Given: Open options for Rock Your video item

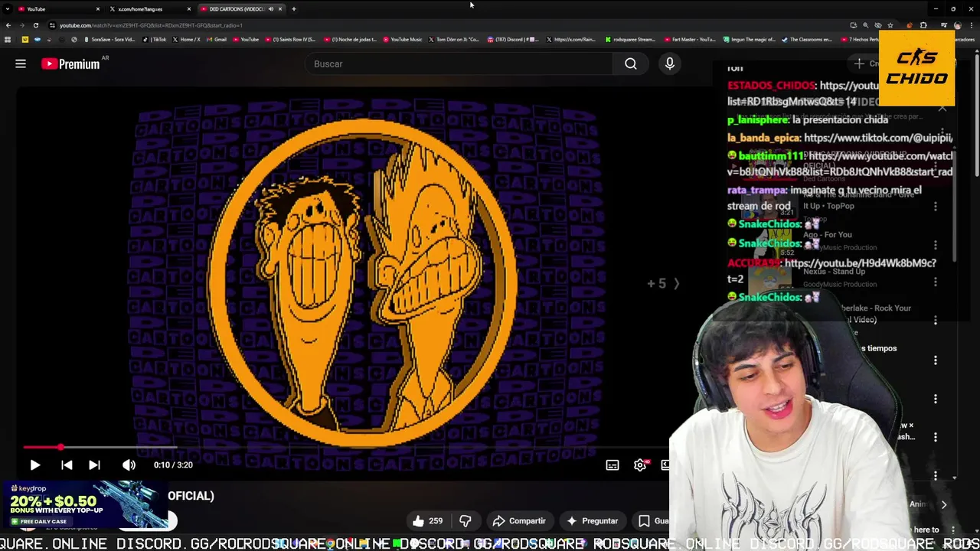Looking at the screenshot, I should [936, 321].
